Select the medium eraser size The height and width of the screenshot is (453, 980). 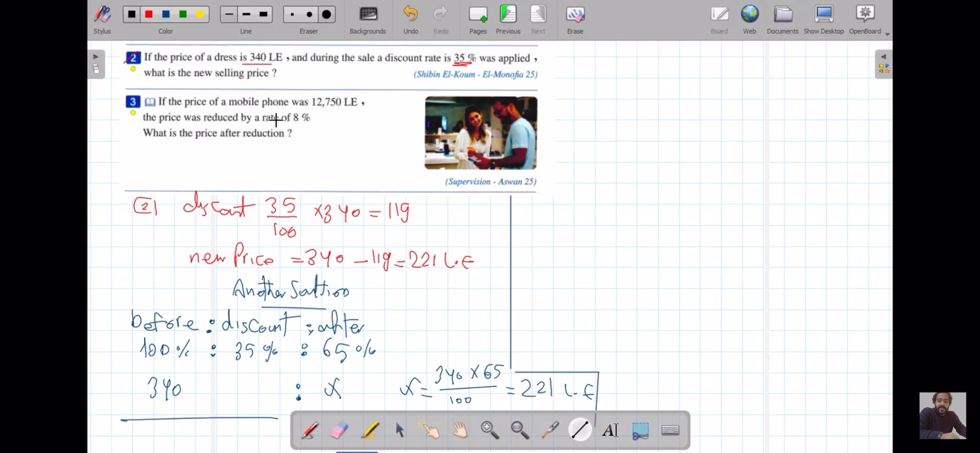coord(309,14)
